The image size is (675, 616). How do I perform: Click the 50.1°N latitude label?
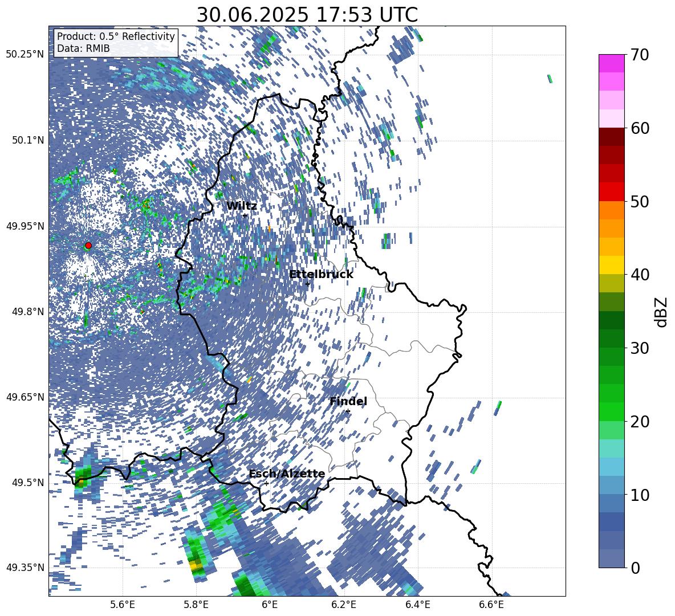pos(28,140)
